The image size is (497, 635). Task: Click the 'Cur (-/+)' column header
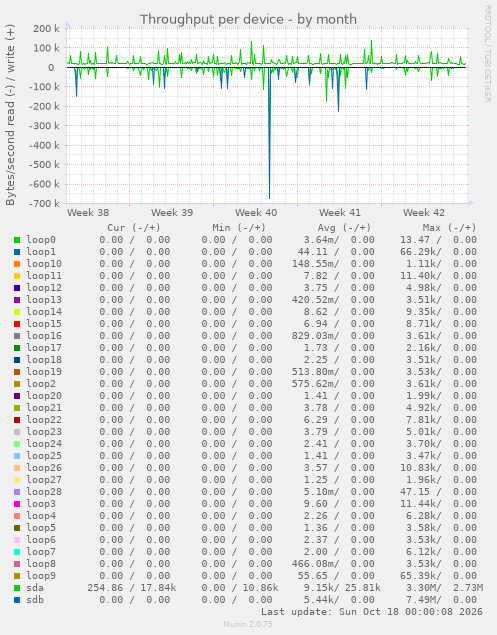134,228
